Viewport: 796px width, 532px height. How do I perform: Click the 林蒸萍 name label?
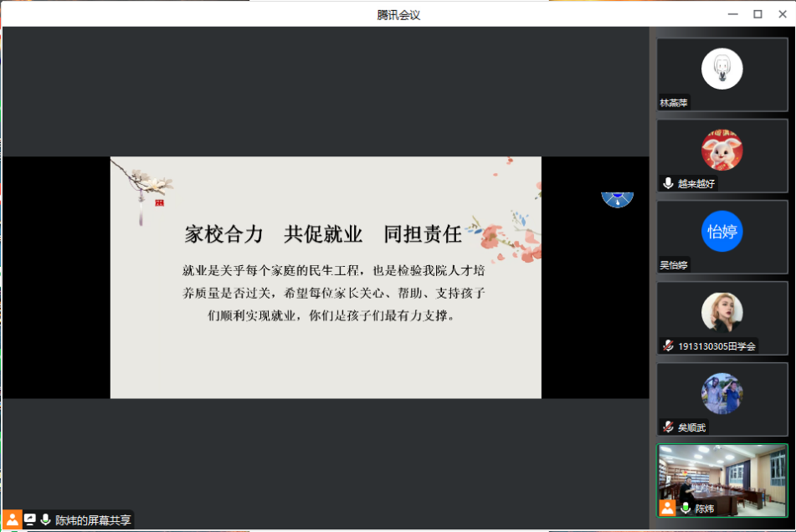pos(673,103)
